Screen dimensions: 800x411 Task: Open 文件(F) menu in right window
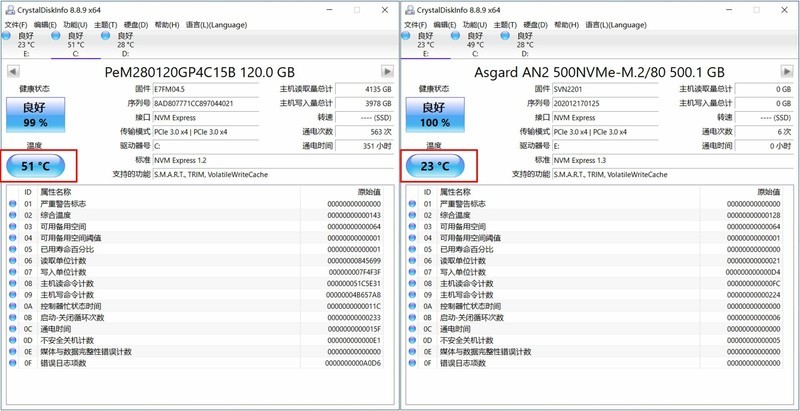[x=416, y=24]
